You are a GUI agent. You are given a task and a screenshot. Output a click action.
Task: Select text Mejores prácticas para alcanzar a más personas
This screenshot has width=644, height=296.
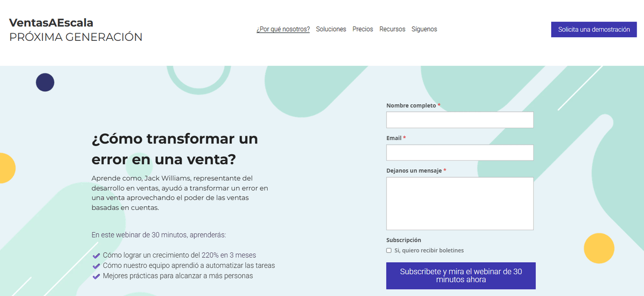click(x=178, y=276)
